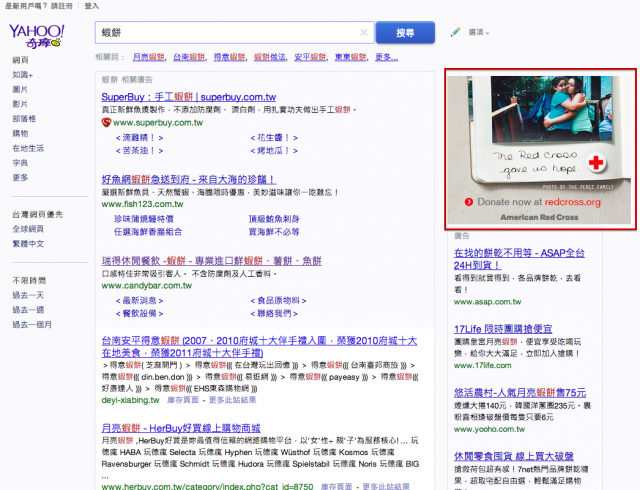
Task: Click the Yahoo! 奇摩 logo
Action: pyautogui.click(x=36, y=36)
